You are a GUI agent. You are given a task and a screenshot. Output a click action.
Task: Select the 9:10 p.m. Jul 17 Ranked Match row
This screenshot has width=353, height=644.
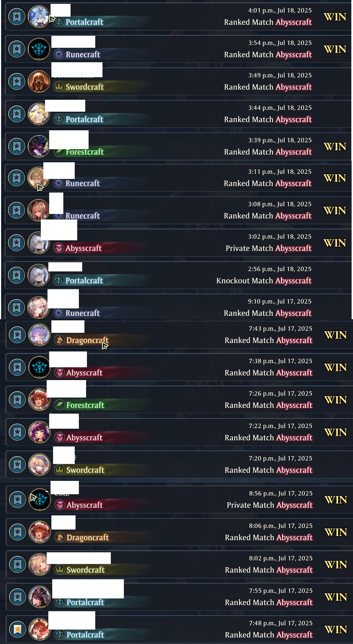[178, 307]
